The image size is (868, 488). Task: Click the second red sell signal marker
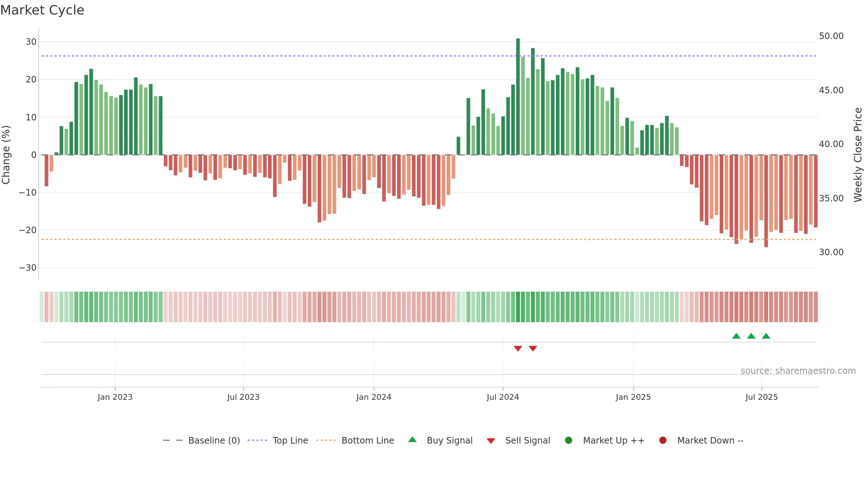[x=533, y=348]
